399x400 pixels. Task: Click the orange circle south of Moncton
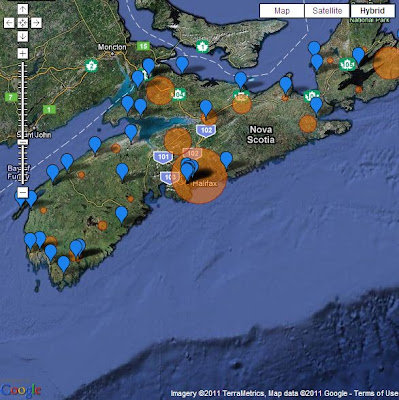tap(160, 91)
